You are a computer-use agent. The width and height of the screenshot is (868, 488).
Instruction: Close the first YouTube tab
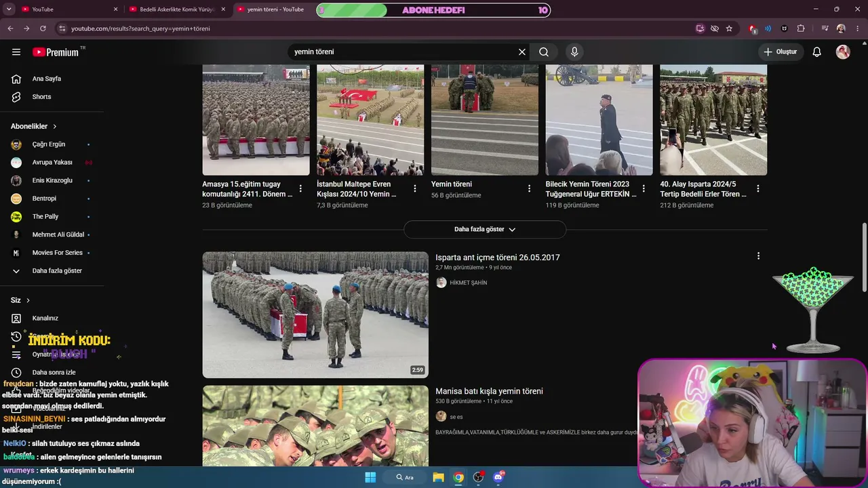tap(115, 9)
